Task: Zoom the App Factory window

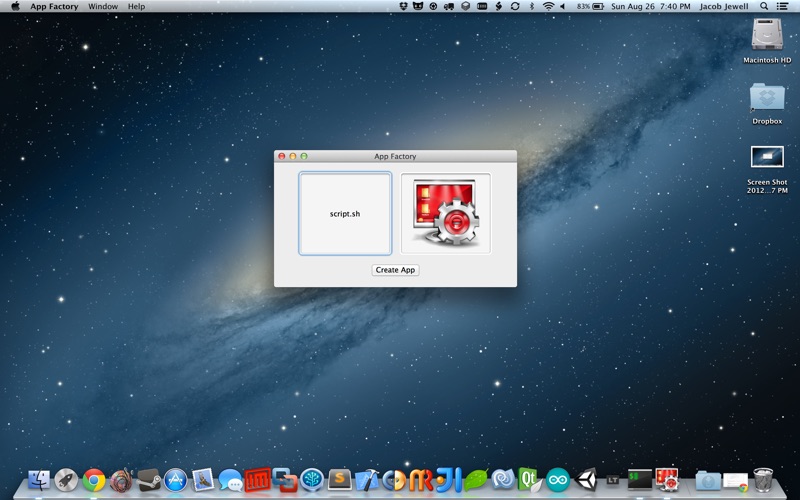Action: point(304,156)
